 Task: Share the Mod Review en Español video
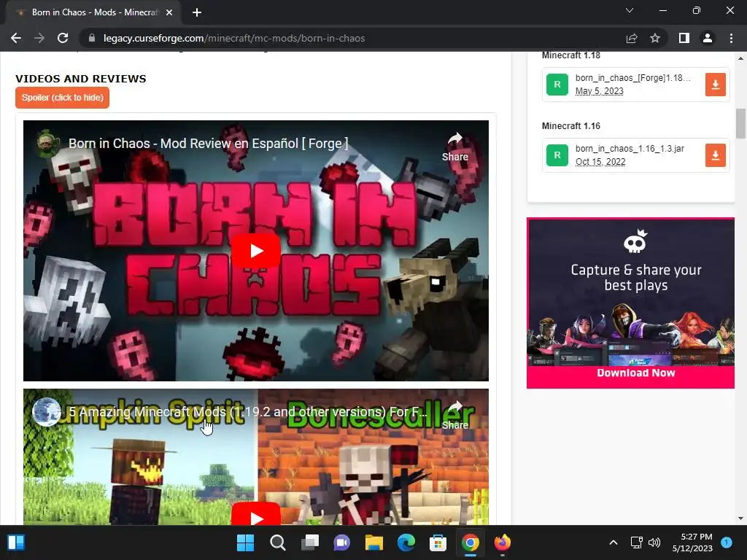click(455, 147)
